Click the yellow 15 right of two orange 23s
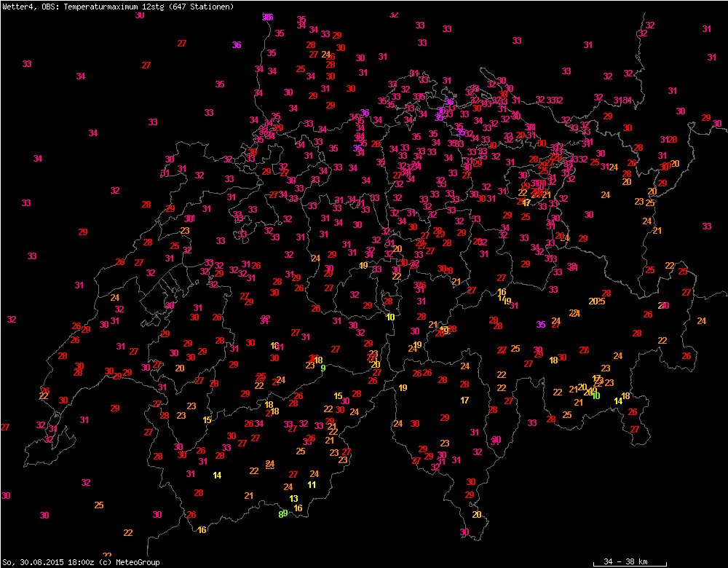The image size is (728, 568). click(x=207, y=420)
